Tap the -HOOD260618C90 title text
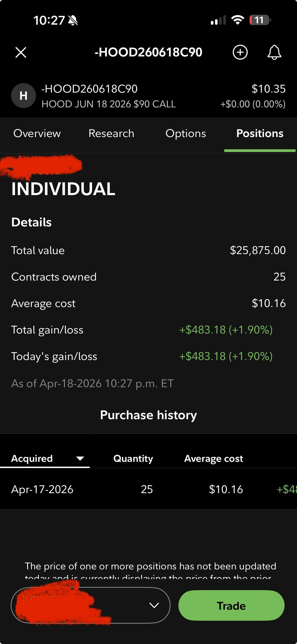This screenshot has width=297, height=644. (x=148, y=52)
